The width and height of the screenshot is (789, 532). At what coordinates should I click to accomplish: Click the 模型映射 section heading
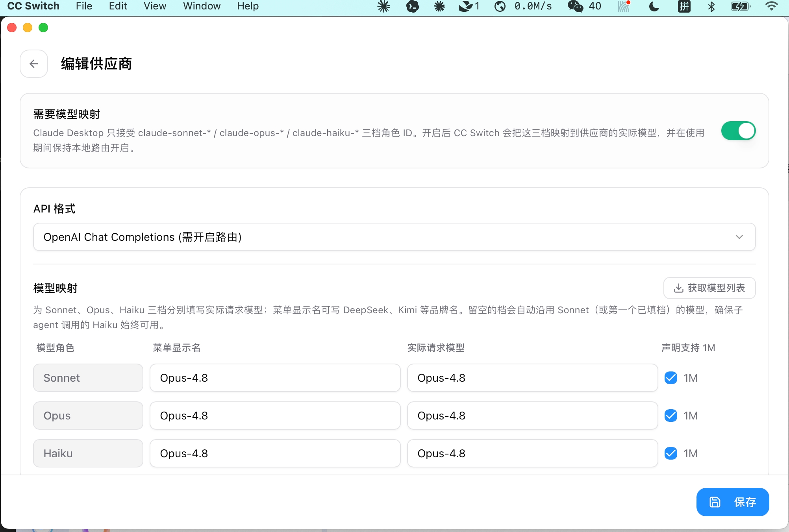pyautogui.click(x=56, y=288)
